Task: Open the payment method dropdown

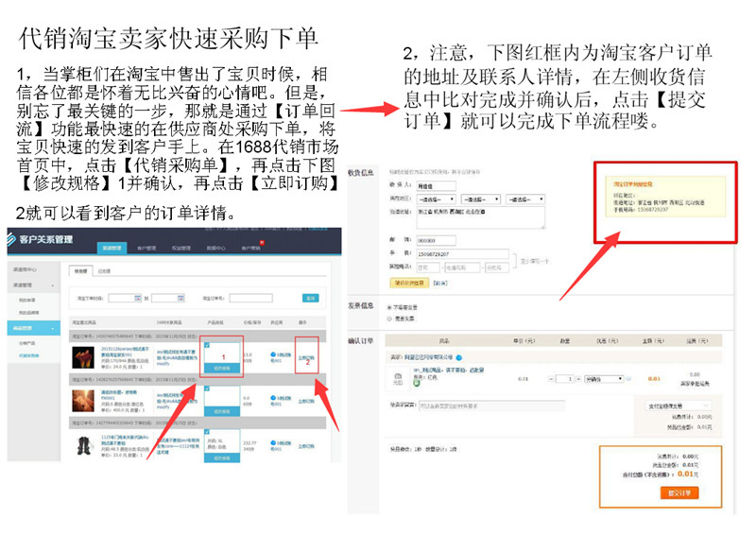Action: (x=679, y=406)
